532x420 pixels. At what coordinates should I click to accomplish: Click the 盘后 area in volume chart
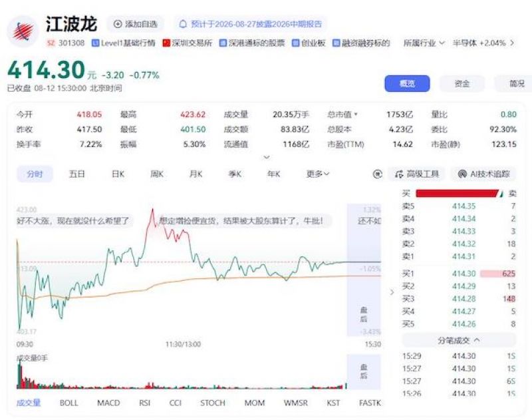364,371
